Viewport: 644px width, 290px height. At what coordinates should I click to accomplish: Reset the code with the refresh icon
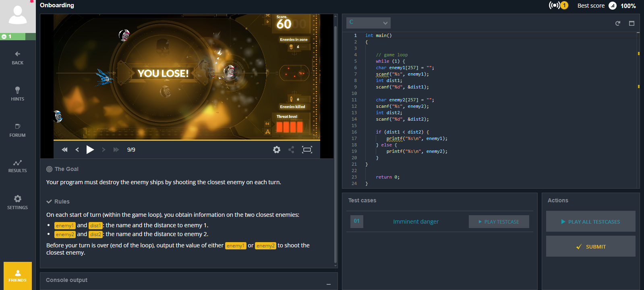tap(617, 23)
